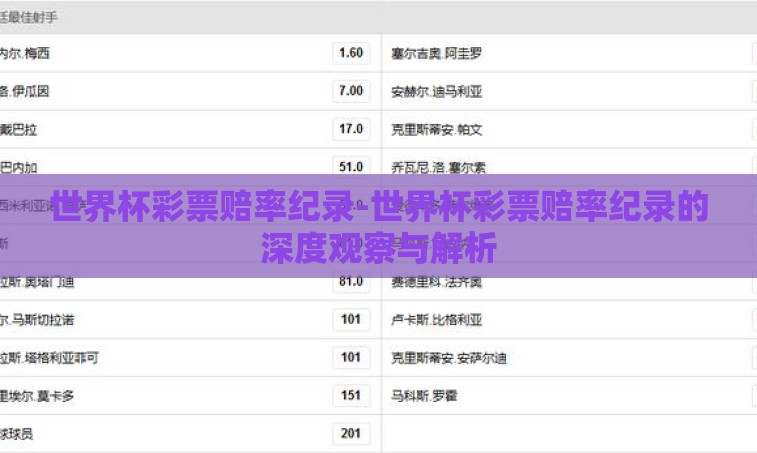
Task: Click the player name 克里斯蒂安.安萨尔迪
Action: point(449,358)
